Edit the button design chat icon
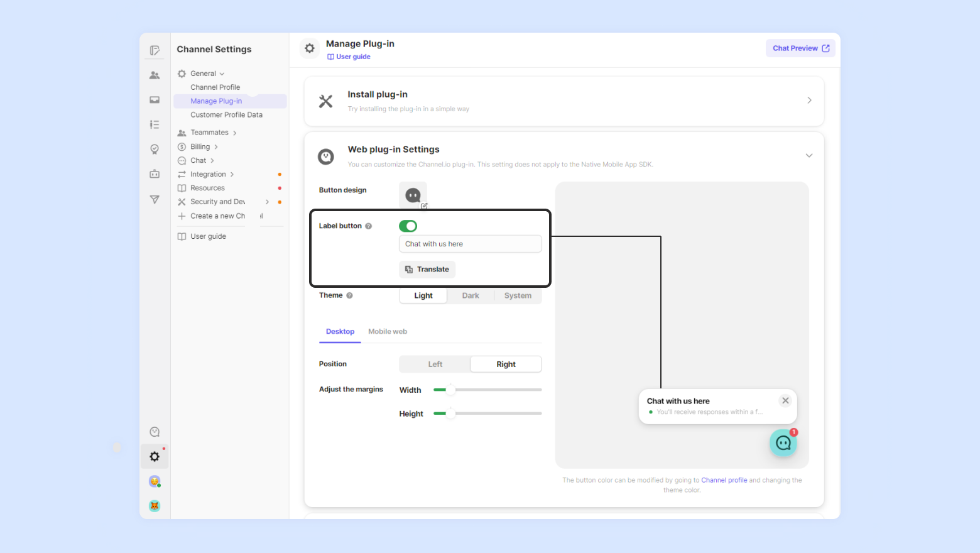 (x=413, y=196)
